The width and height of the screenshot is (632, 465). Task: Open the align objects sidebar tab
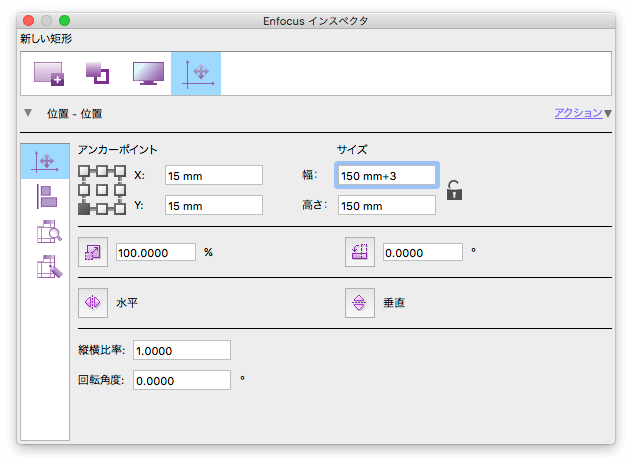click(x=46, y=197)
